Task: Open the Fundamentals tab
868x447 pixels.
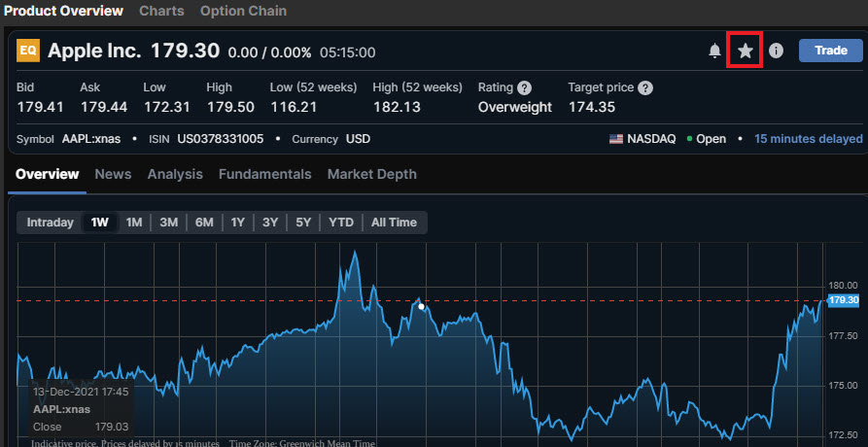Action: point(264,174)
